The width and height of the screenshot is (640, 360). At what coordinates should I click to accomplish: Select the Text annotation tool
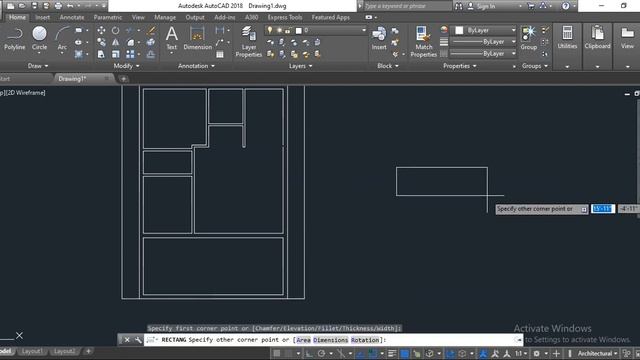pos(172,38)
